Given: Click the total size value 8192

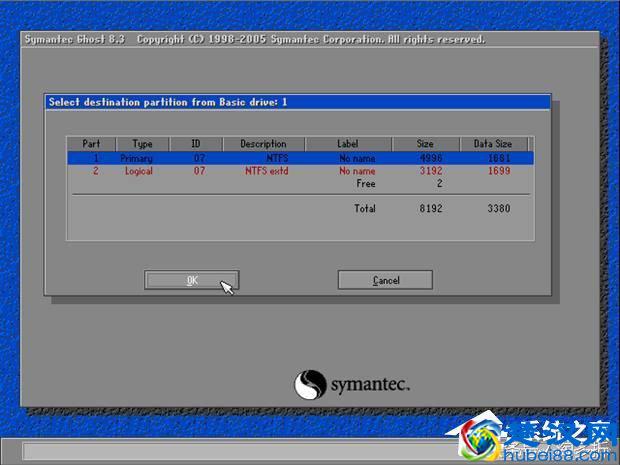Looking at the screenshot, I should coord(428,208).
